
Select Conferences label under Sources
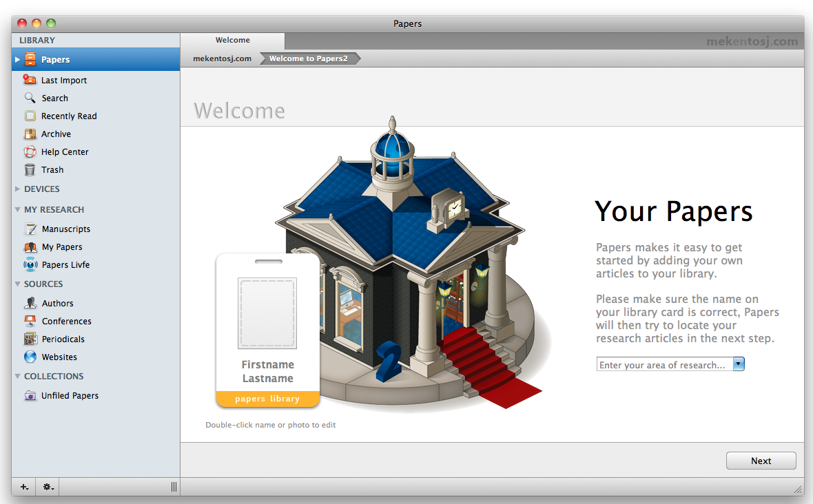pos(66,321)
